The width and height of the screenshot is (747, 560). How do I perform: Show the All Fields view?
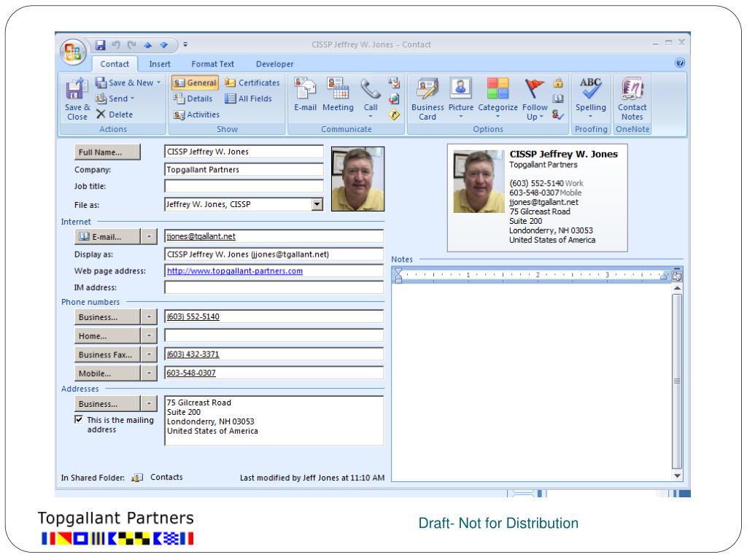coord(248,98)
